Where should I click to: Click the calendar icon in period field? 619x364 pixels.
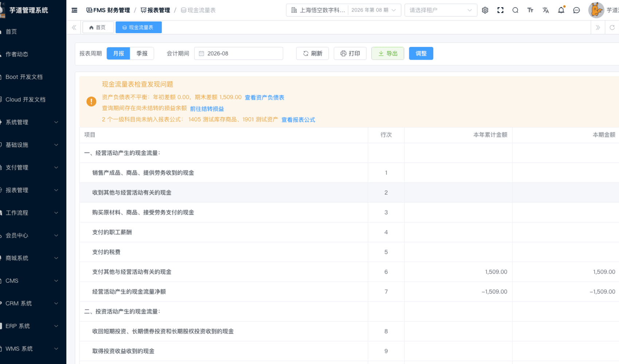click(x=201, y=54)
